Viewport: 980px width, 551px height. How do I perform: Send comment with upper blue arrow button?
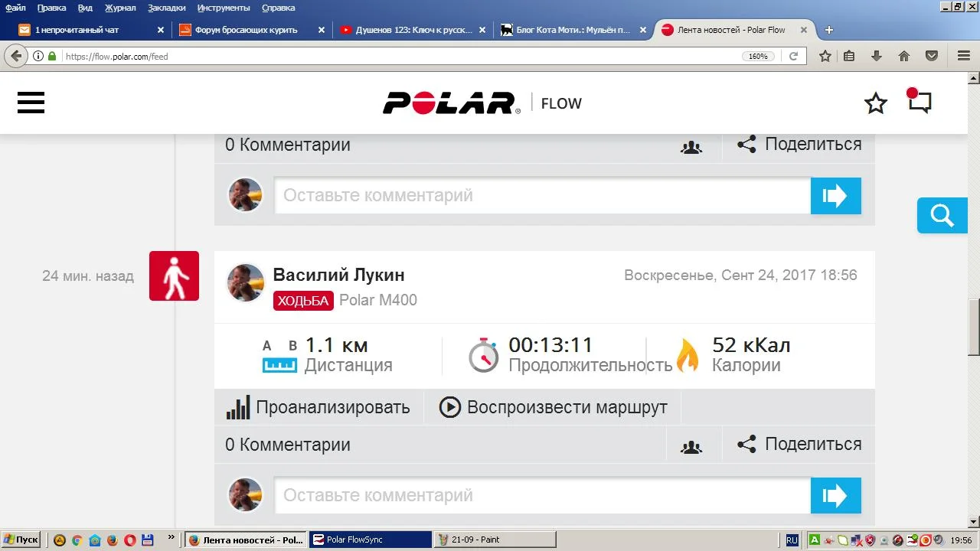[x=836, y=196]
